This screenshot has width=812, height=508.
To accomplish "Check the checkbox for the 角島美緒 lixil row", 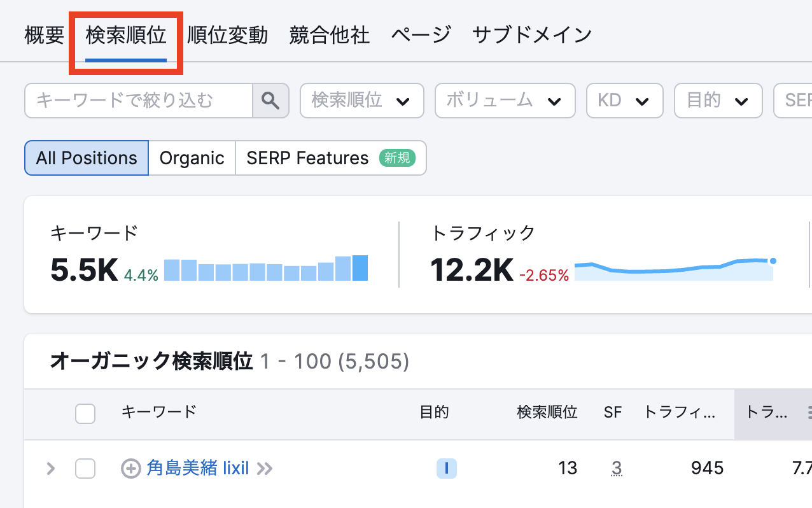I will (85, 469).
